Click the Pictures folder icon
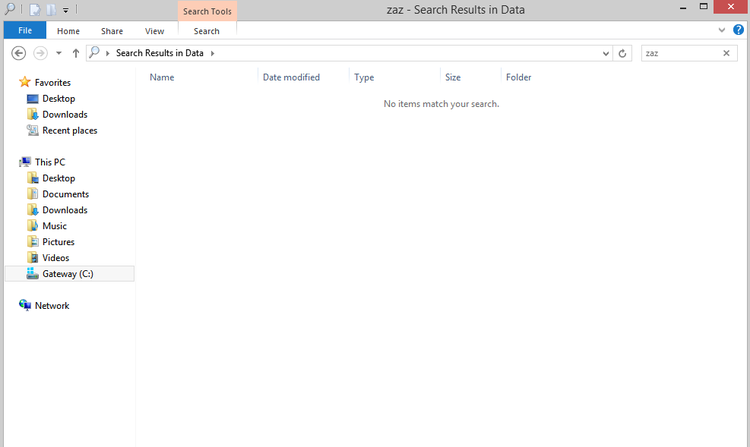 33,241
